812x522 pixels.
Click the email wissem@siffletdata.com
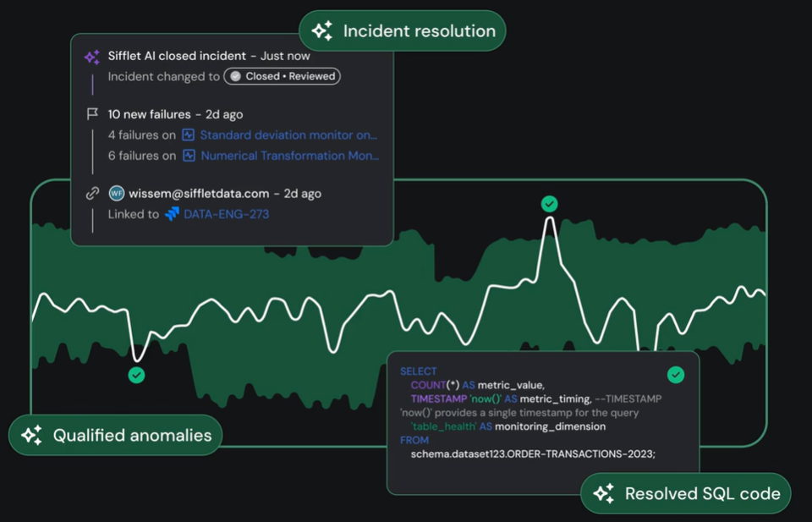199,194
